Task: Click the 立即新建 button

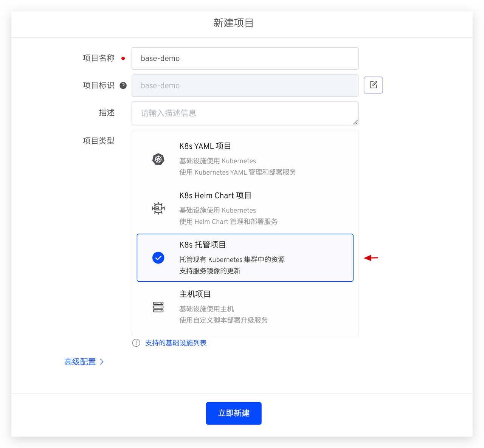Action: [233, 413]
